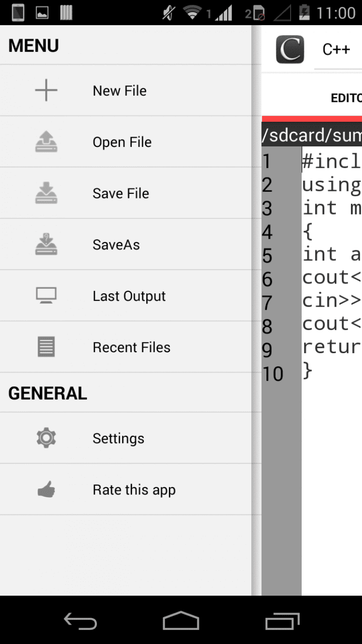Open Last Output from the menu

coord(129,296)
